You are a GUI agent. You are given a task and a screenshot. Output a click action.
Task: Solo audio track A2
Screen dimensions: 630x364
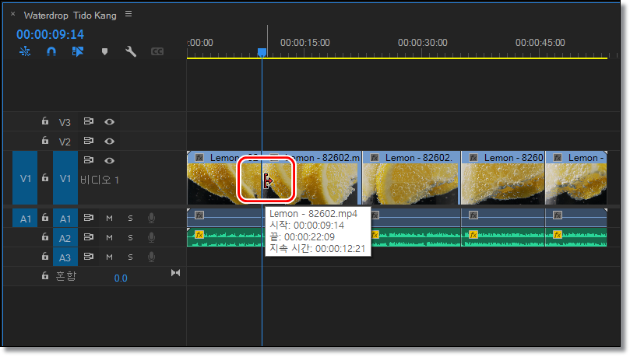point(130,237)
